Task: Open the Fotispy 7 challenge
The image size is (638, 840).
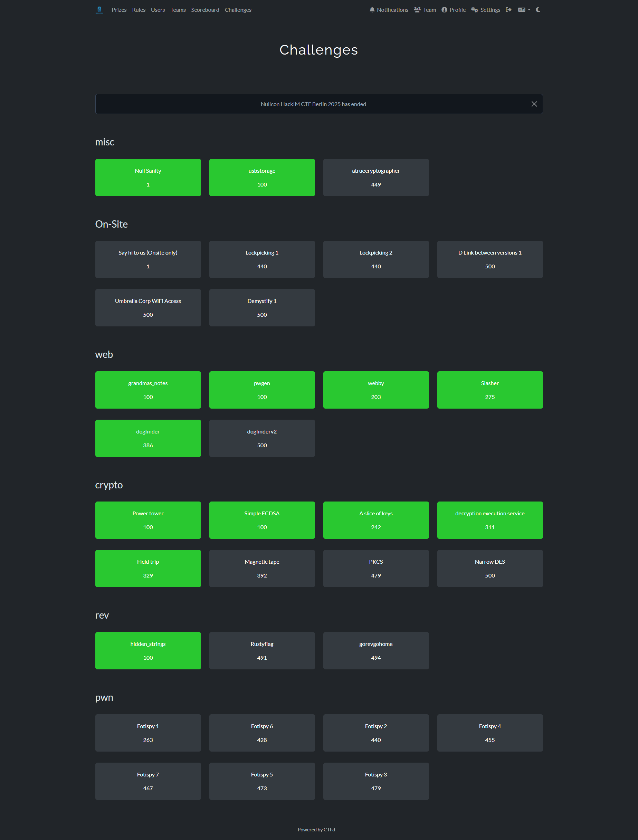Action: click(x=148, y=781)
